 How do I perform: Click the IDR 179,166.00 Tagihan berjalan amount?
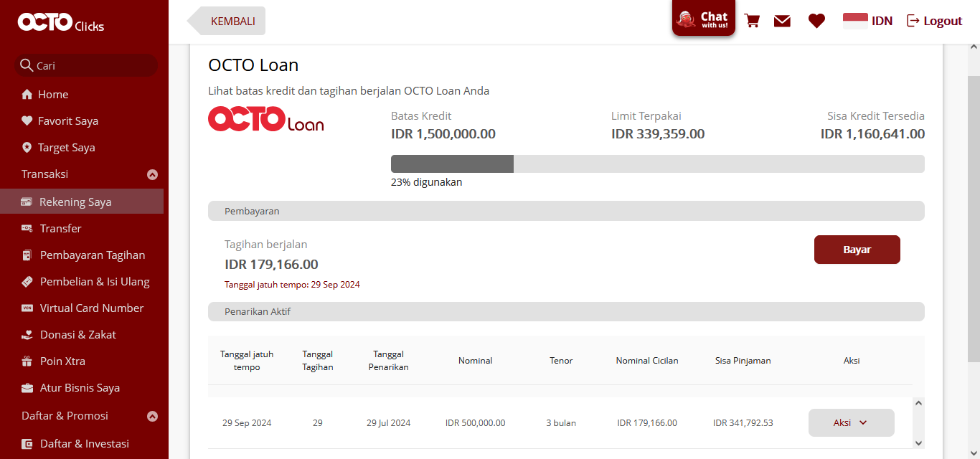(271, 264)
